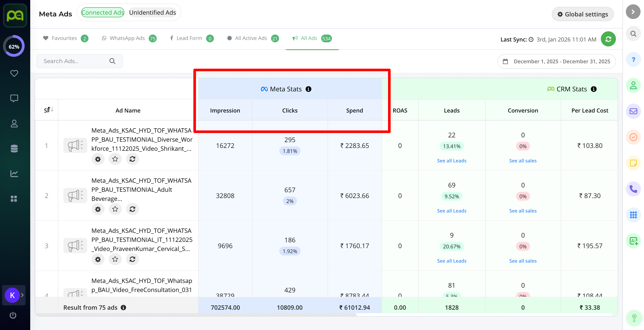Screen dimensions: 644x330
Task: Open the analytics chart icon in left sidebar
Action: [x=14, y=173]
